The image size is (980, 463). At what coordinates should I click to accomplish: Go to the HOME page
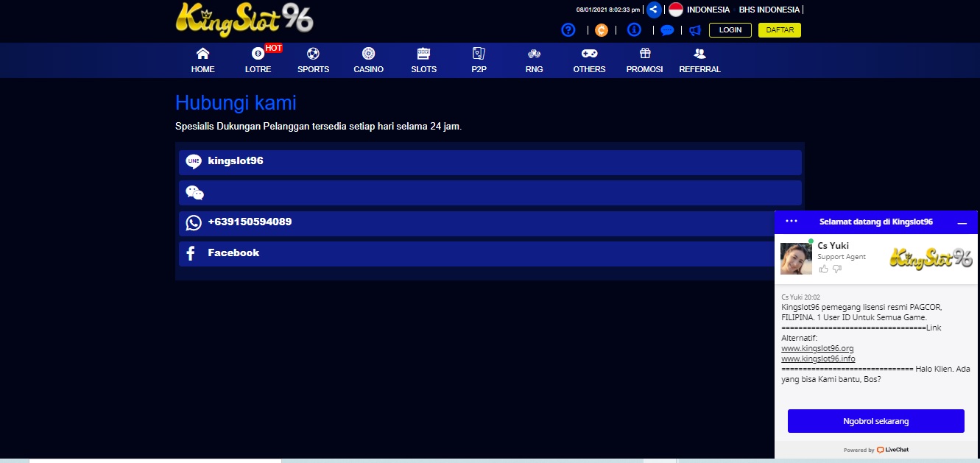[x=203, y=60]
